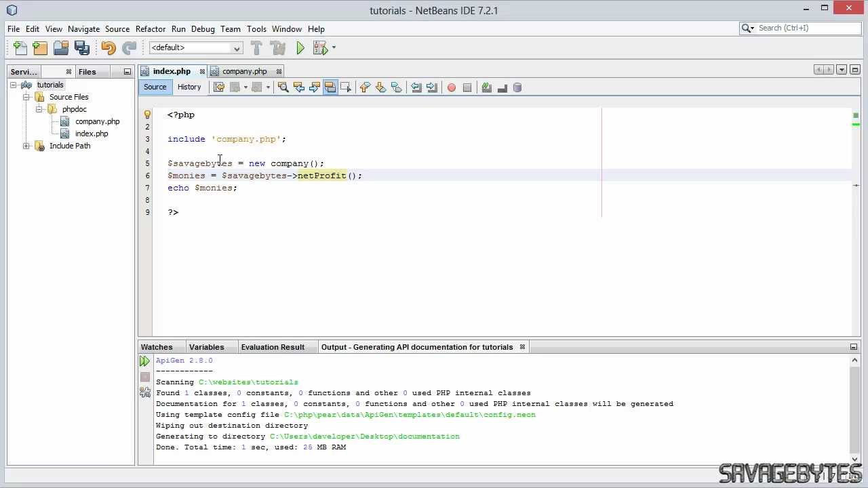The image size is (868, 488).
Task: Open the Variables tab
Action: 206,347
